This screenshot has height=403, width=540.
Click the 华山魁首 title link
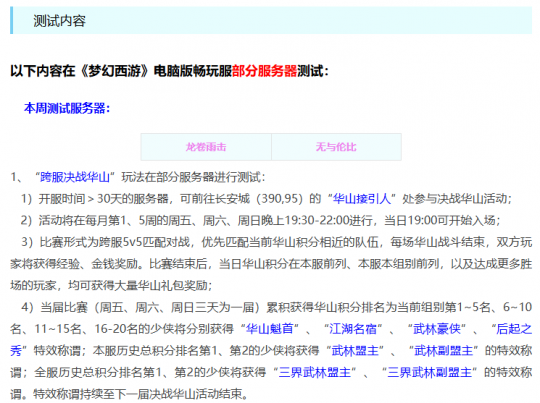(269, 329)
